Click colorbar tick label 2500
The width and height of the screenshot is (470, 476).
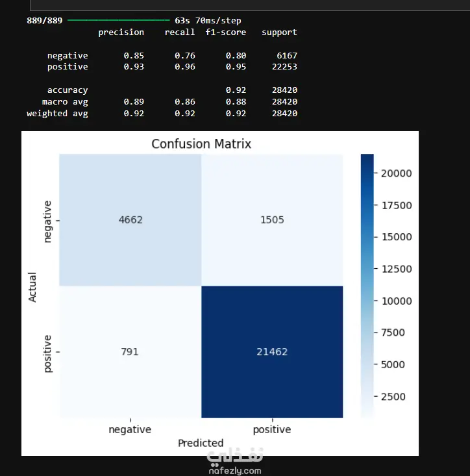pyautogui.click(x=393, y=397)
